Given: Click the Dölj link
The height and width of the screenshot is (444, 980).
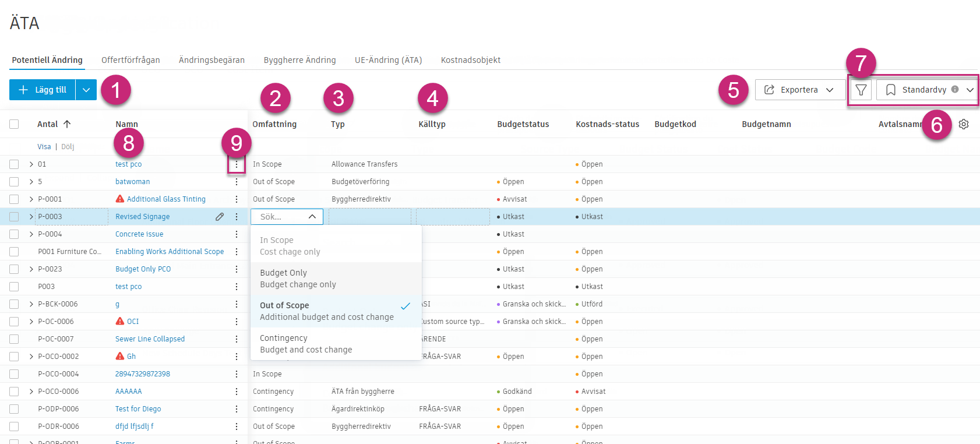Looking at the screenshot, I should (x=68, y=147).
